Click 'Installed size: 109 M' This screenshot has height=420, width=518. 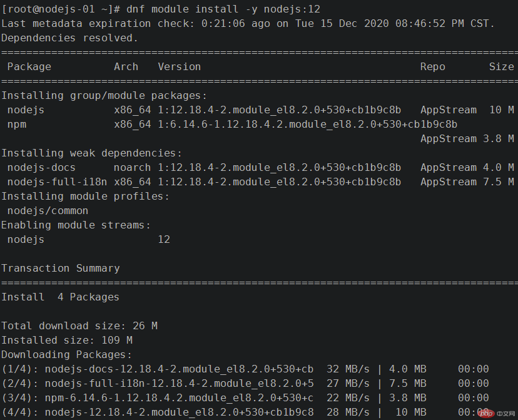coord(67,341)
